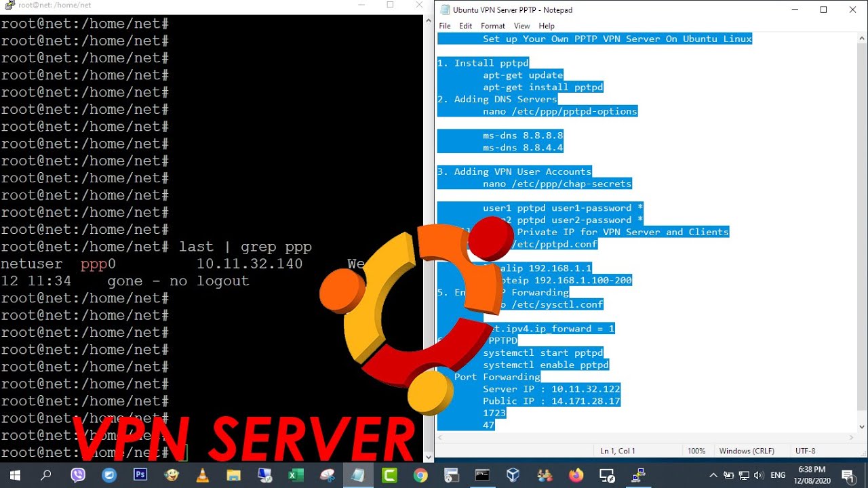Click '2. Adding DNS Servers' heading
The width and height of the screenshot is (868, 488).
[x=497, y=99]
